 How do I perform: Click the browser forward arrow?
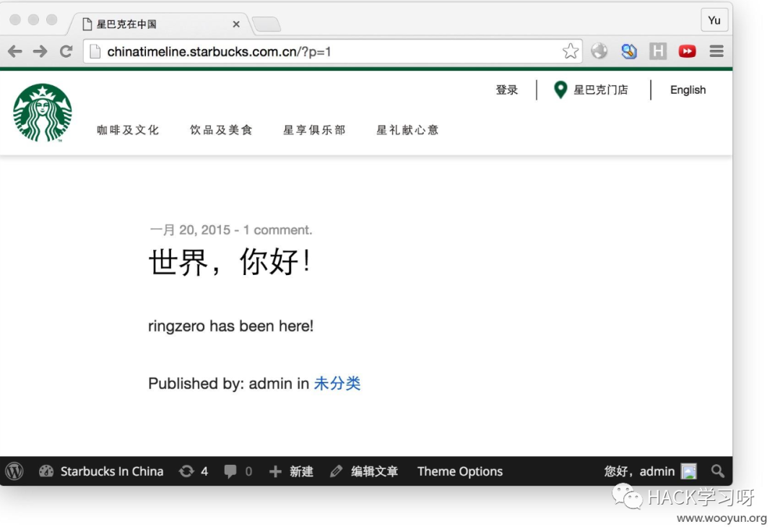coord(40,51)
